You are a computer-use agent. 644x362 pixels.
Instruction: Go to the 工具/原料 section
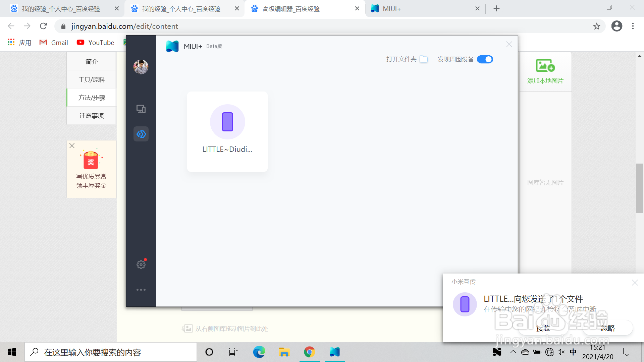(x=92, y=79)
